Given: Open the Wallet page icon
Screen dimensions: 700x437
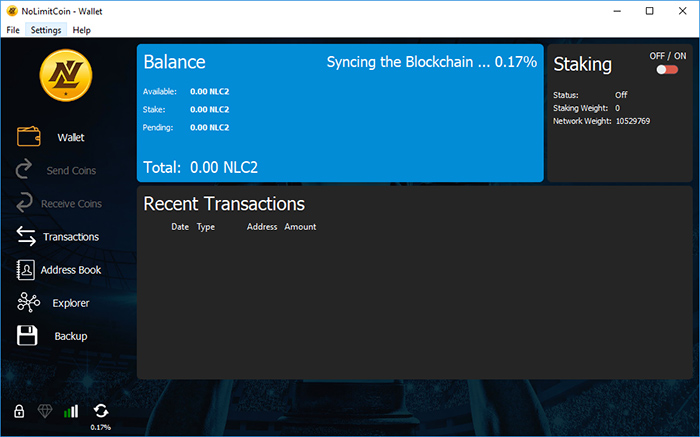Looking at the screenshot, I should 28,137.
